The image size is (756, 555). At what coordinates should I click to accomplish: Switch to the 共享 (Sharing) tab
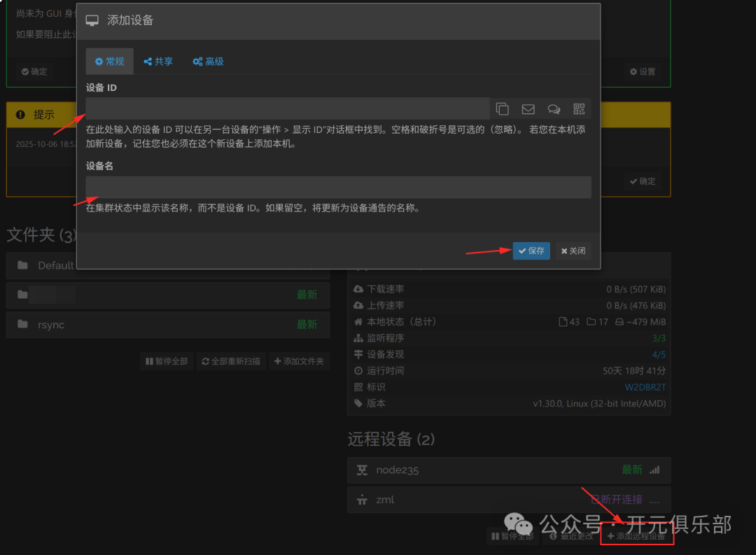(158, 62)
